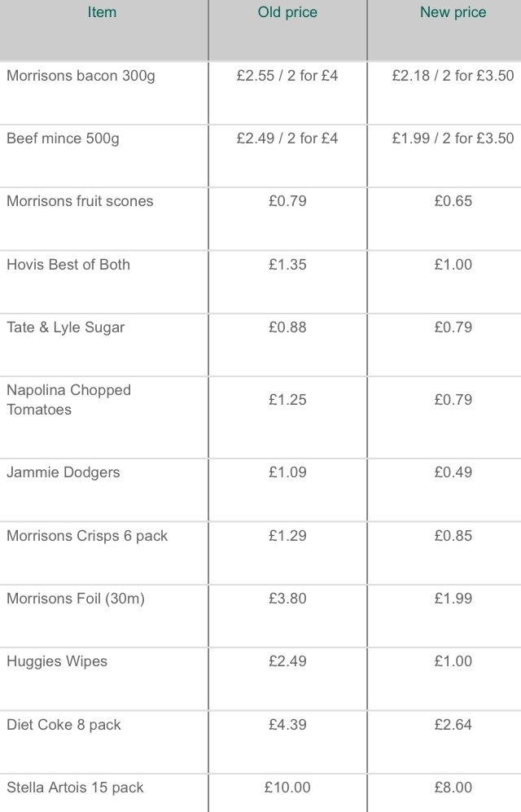521x812 pixels.
Task: Click the Item column header
Action: 102,12
